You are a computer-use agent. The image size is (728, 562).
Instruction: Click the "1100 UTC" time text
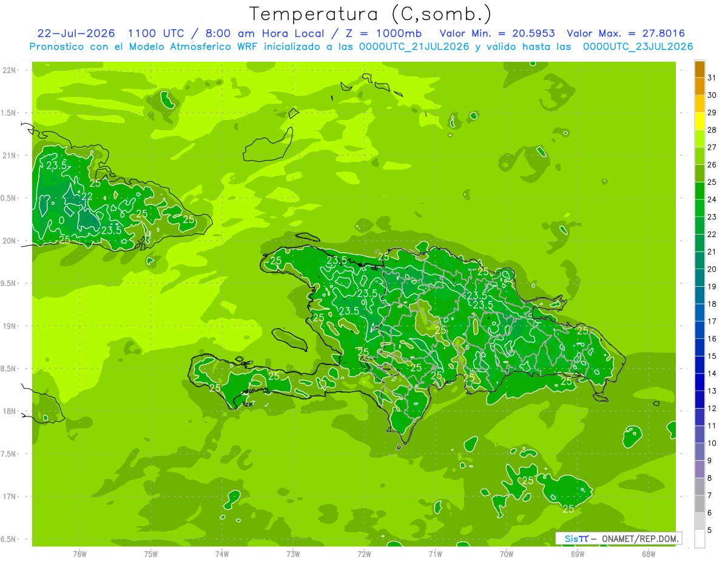[155, 33]
